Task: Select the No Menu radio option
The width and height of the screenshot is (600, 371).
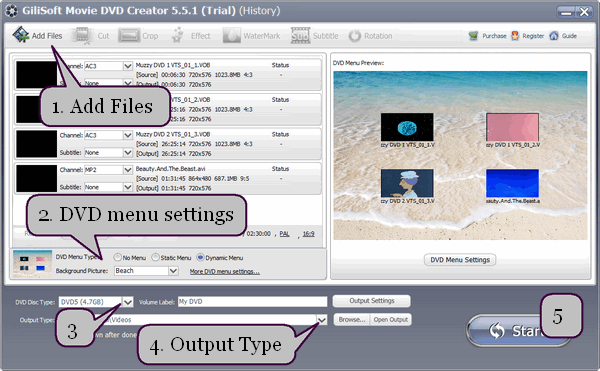Action: click(117, 257)
